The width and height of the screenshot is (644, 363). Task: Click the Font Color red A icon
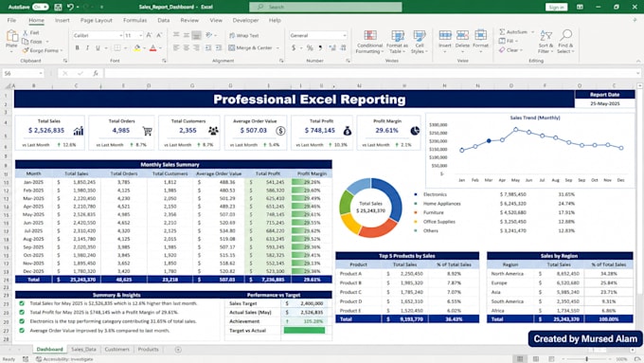click(x=152, y=48)
